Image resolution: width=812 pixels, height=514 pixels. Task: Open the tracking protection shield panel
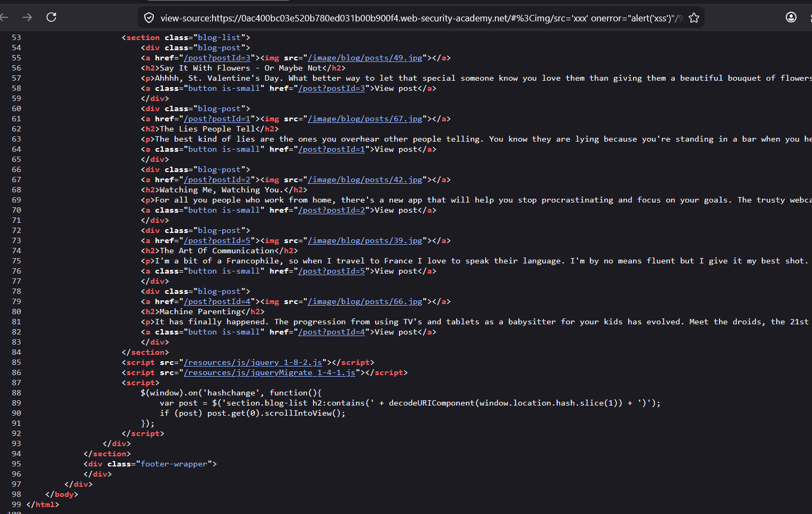click(149, 18)
